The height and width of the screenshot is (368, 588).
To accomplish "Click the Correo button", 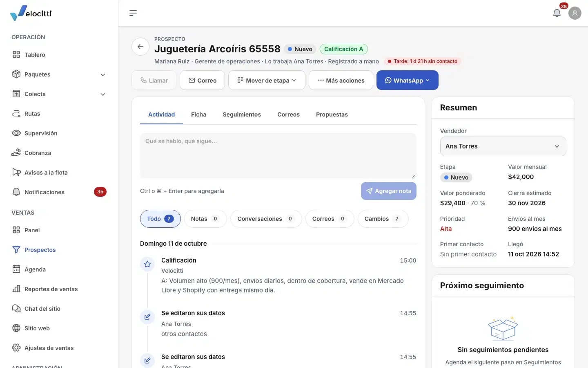I will tap(202, 80).
